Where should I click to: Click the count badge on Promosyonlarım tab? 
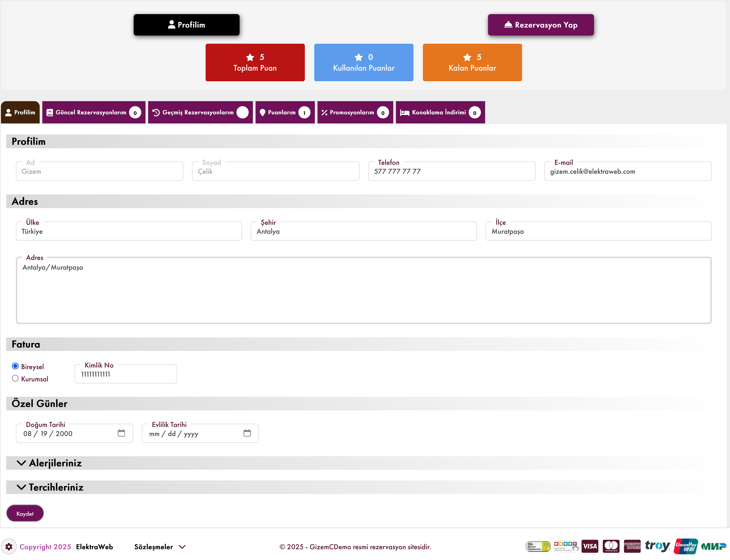pyautogui.click(x=383, y=112)
